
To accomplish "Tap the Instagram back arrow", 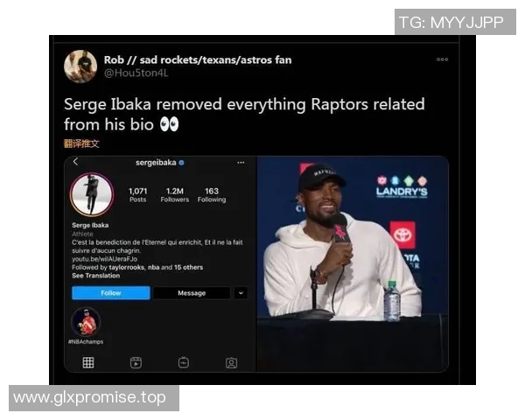I will [x=75, y=162].
